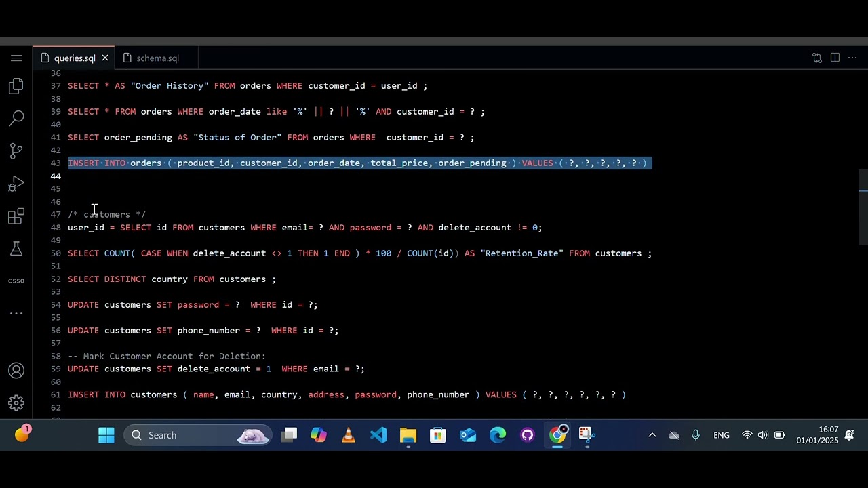
Task: Open ENG language input switcher
Action: 722,435
